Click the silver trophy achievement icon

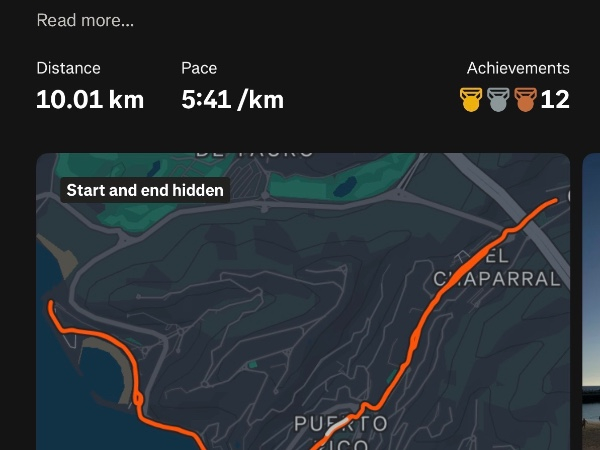(498, 99)
